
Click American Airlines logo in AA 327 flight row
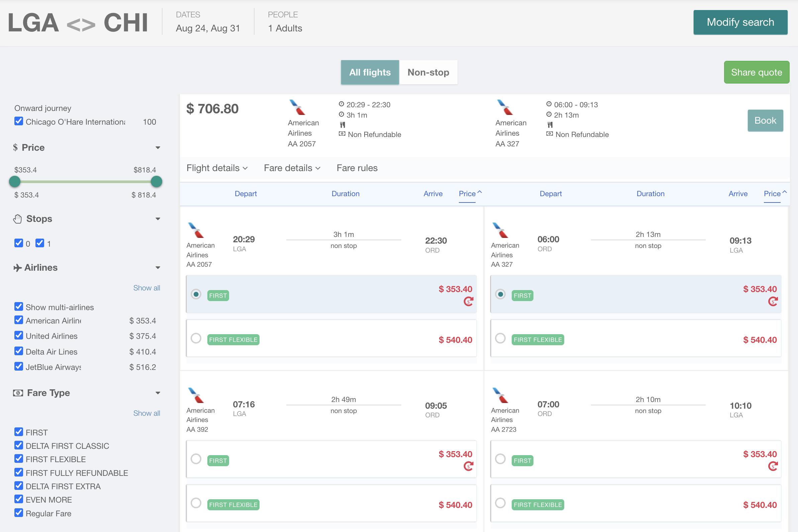tap(501, 230)
